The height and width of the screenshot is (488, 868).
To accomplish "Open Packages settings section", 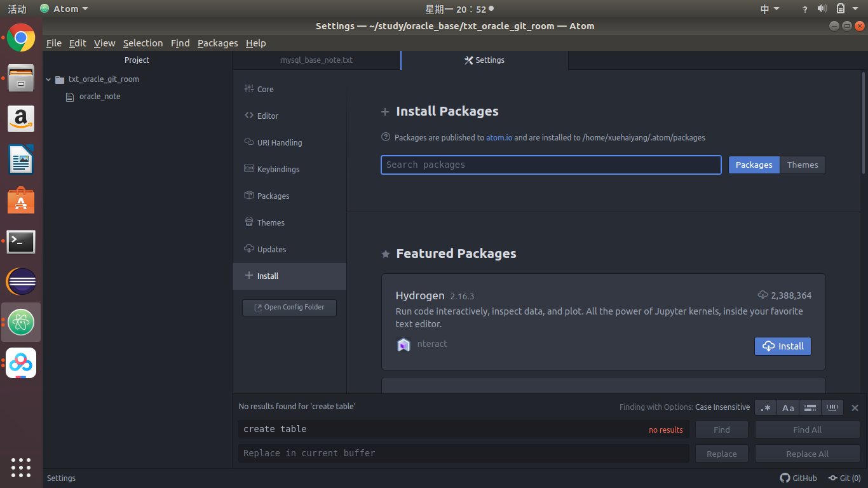I will tap(290, 196).
